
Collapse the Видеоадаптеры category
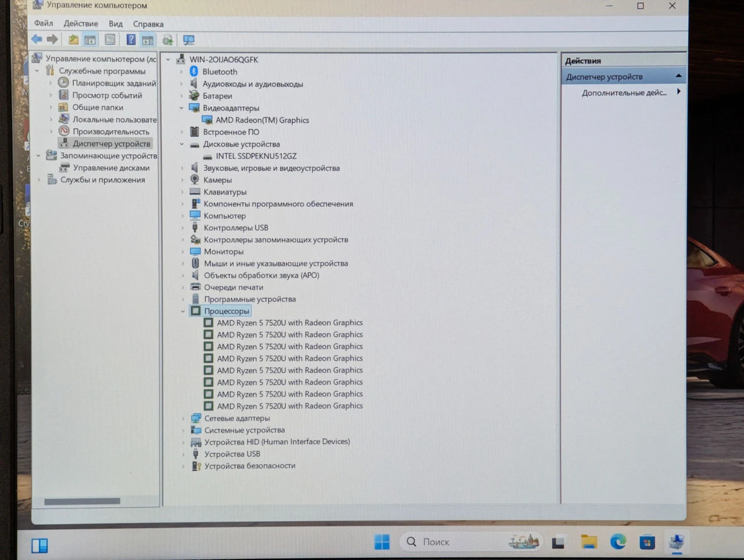tap(181, 108)
